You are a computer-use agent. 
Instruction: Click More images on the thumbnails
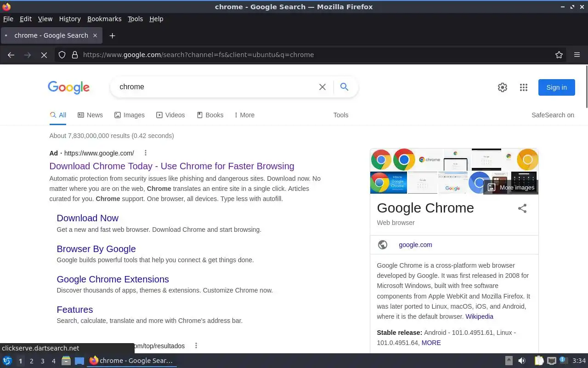click(x=511, y=187)
